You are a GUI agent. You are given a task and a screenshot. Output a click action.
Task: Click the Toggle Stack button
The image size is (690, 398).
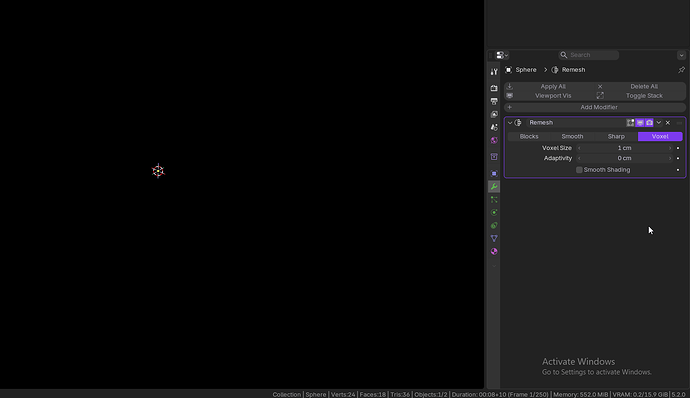coord(640,96)
